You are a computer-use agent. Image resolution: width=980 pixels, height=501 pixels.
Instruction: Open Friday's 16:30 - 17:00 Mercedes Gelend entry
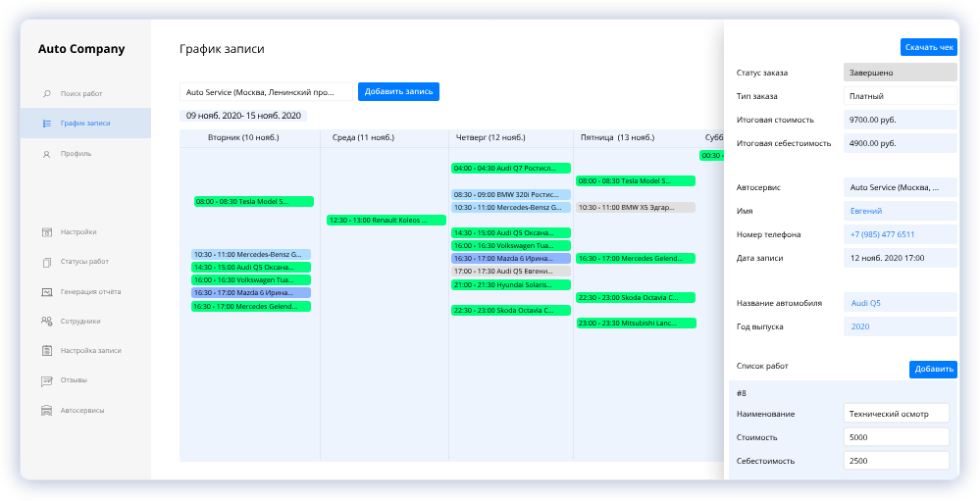pos(636,259)
